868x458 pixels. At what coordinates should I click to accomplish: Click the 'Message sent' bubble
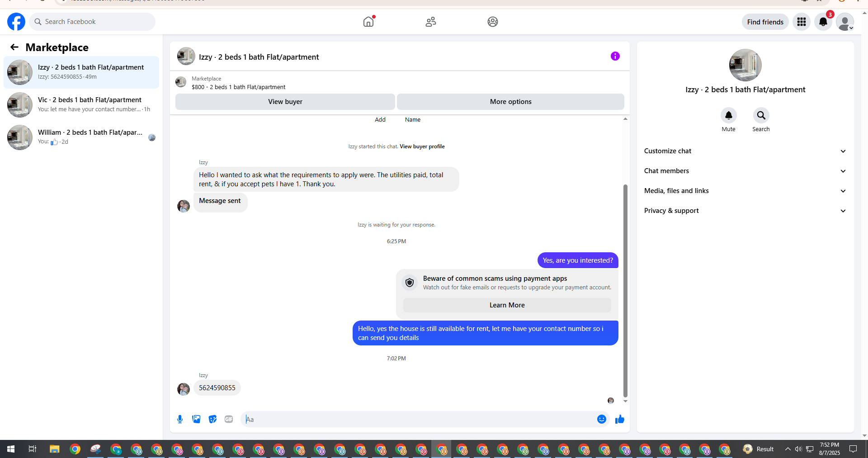coord(220,202)
